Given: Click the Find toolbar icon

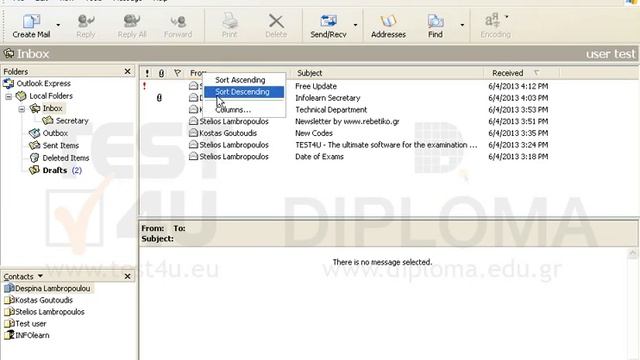Looking at the screenshot, I should (435, 21).
